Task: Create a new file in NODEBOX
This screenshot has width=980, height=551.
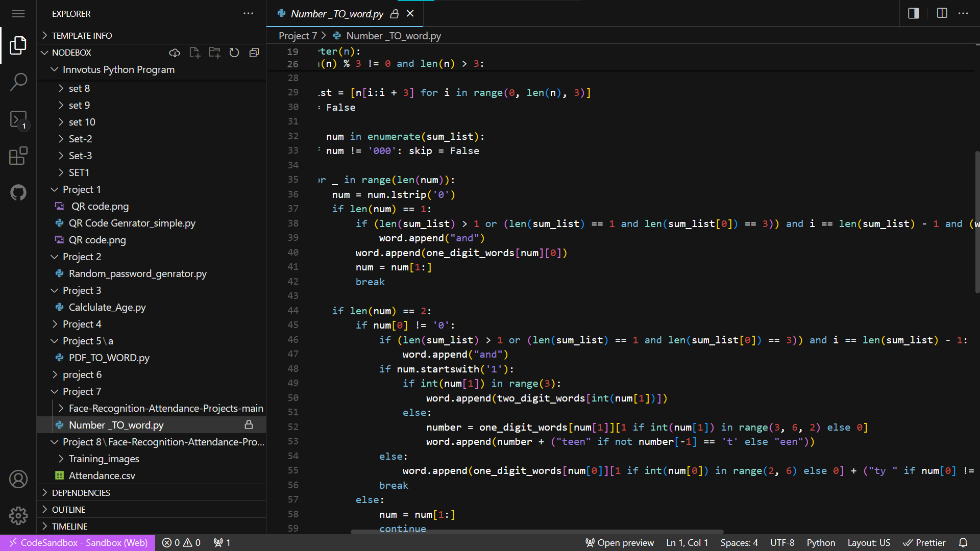Action: click(194, 53)
